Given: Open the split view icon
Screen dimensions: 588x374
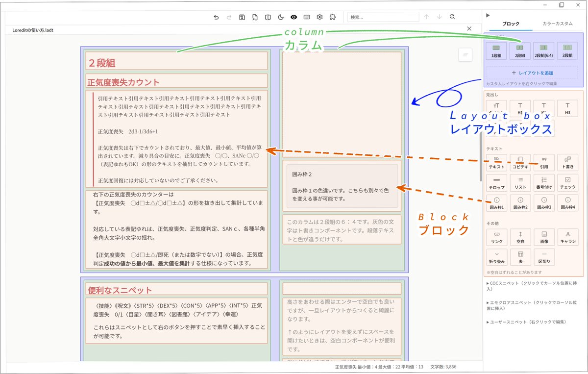Looking at the screenshot, I should [268, 17].
